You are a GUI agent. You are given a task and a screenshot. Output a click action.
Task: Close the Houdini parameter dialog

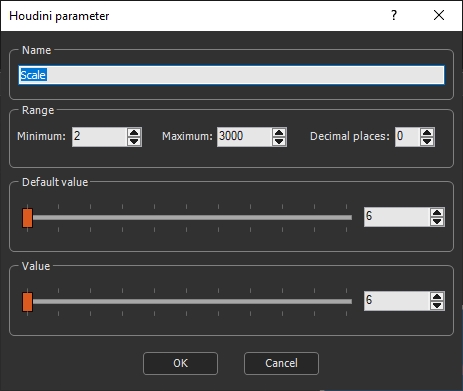point(439,15)
